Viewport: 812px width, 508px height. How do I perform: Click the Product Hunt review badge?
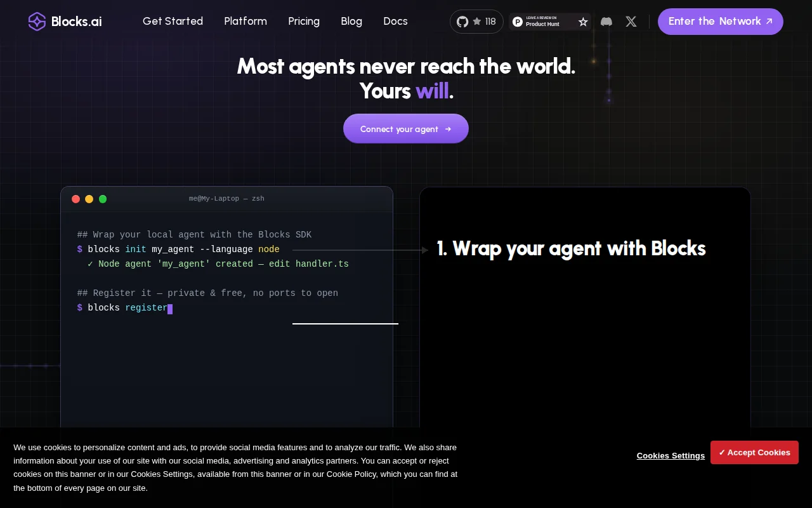click(550, 22)
